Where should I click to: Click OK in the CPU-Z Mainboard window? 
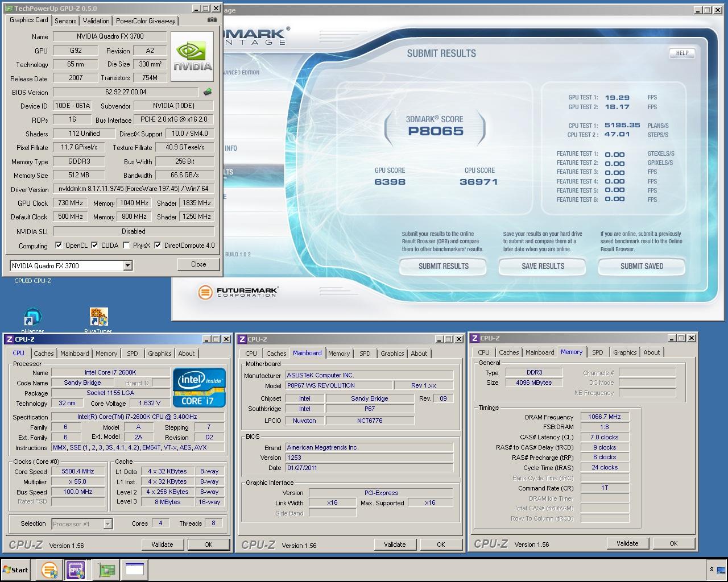[x=441, y=544]
